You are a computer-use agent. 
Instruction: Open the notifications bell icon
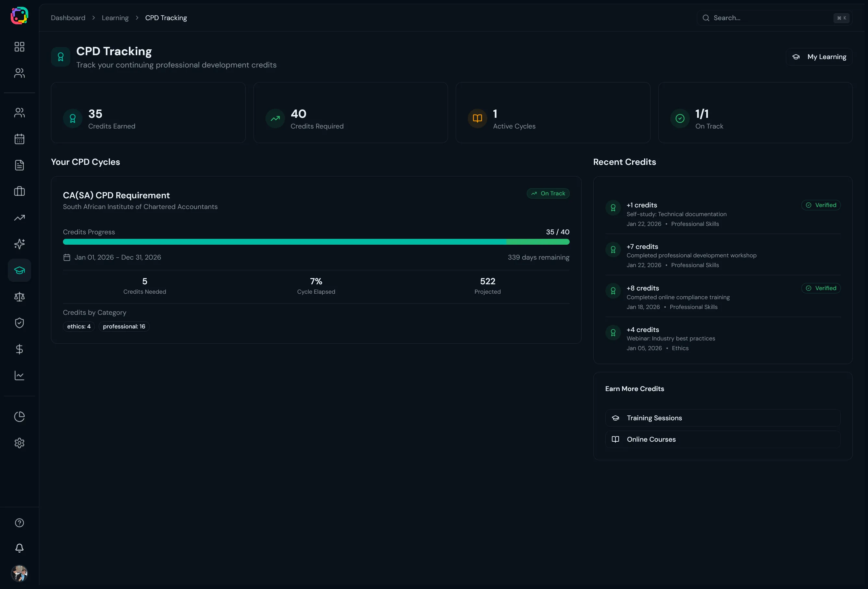coord(19,548)
